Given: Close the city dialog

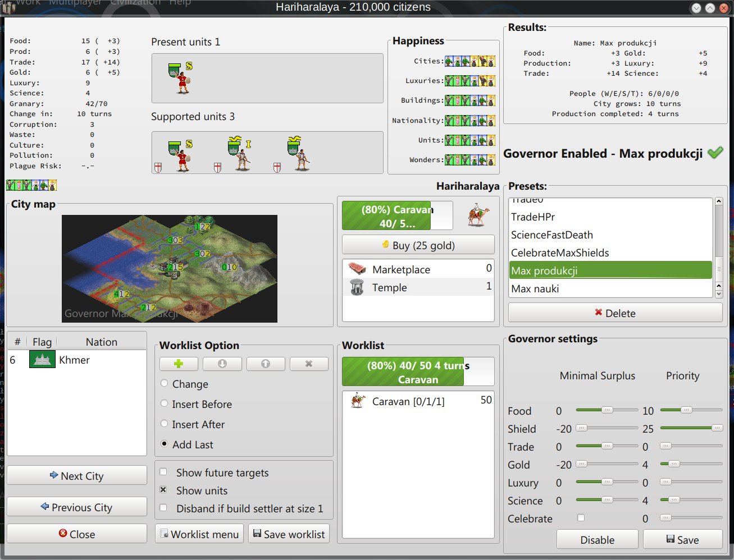Looking at the screenshot, I should [77, 534].
